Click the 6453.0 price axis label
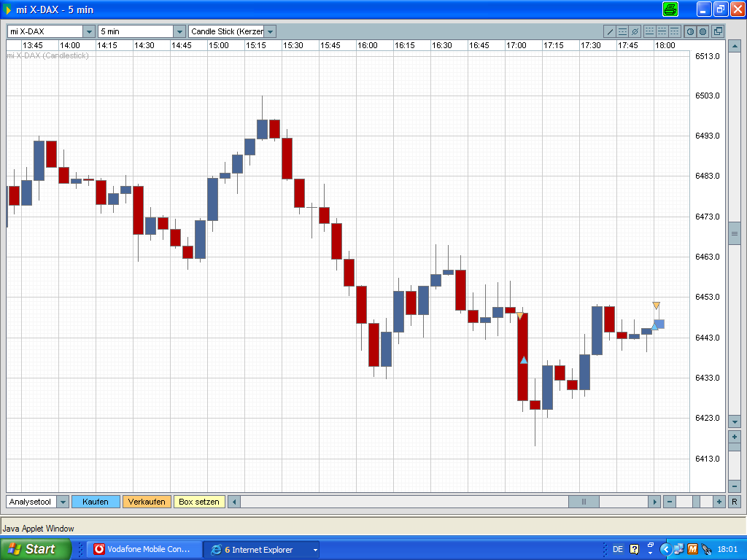The height and width of the screenshot is (560, 747). [707, 297]
